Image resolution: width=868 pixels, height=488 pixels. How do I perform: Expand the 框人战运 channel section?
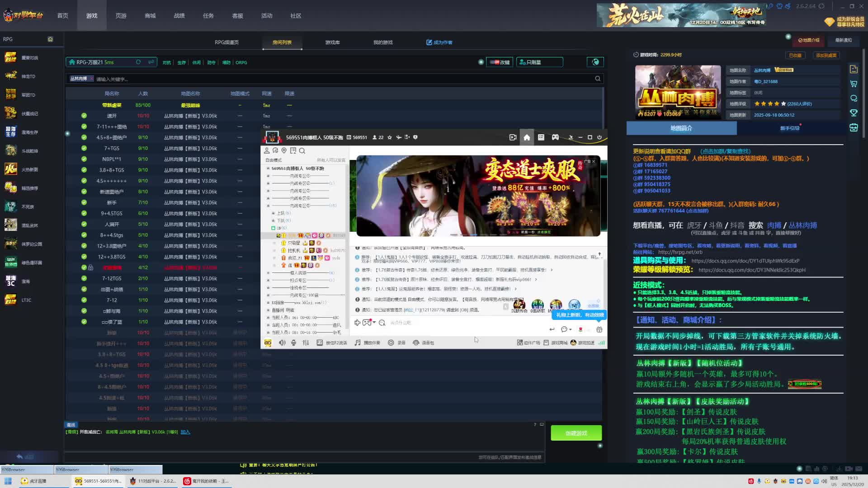(x=268, y=273)
